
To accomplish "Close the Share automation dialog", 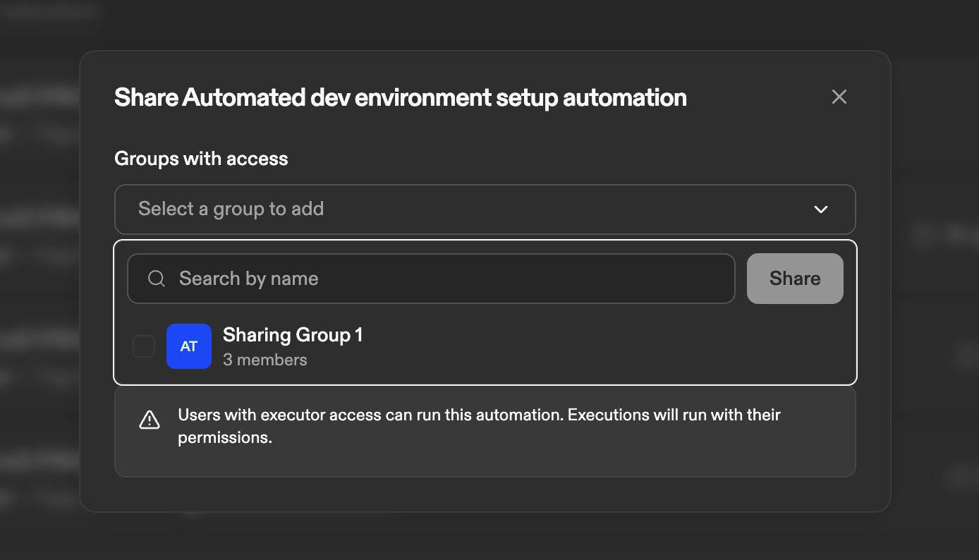I will (839, 97).
